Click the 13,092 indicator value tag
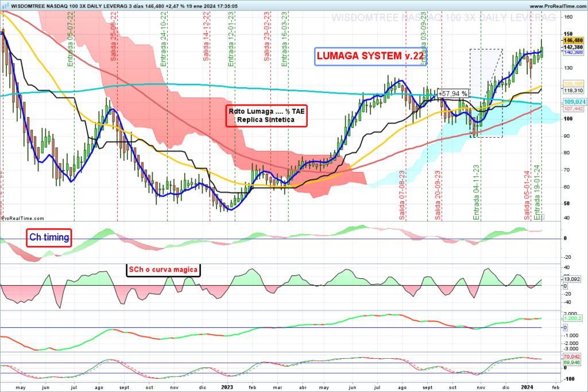This screenshot has height=392, width=588. pos(572,279)
